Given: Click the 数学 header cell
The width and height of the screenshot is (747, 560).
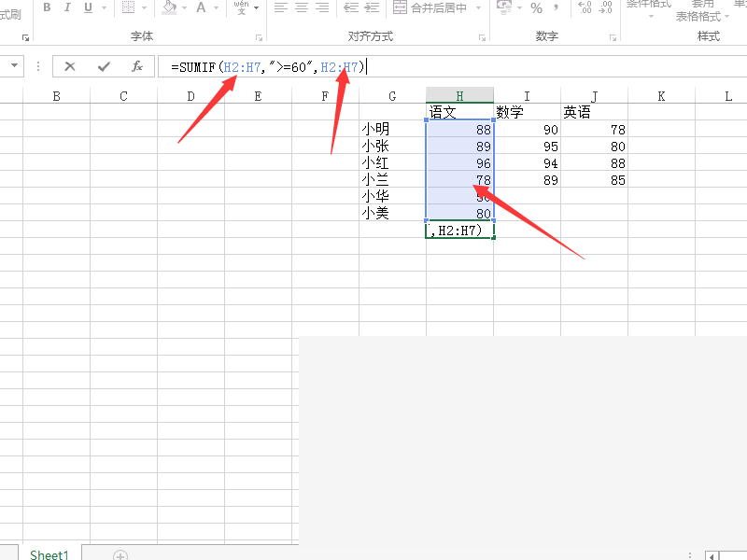Looking at the screenshot, I should click(x=527, y=112).
